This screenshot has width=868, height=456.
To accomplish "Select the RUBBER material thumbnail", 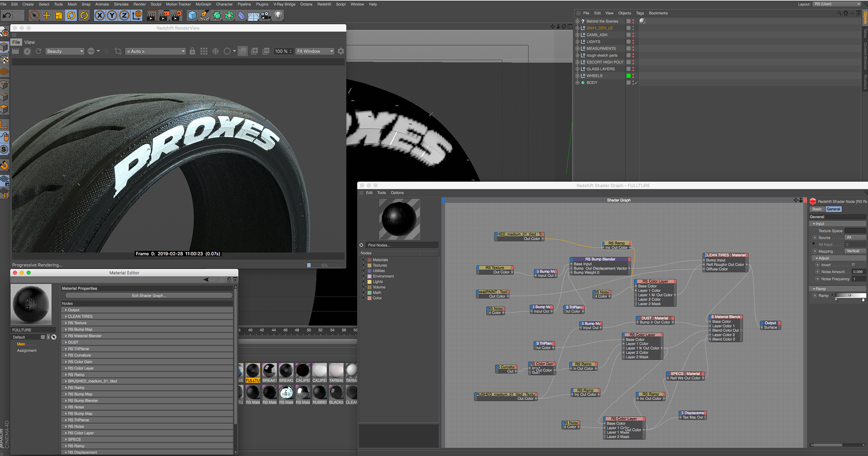I will coord(319,394).
